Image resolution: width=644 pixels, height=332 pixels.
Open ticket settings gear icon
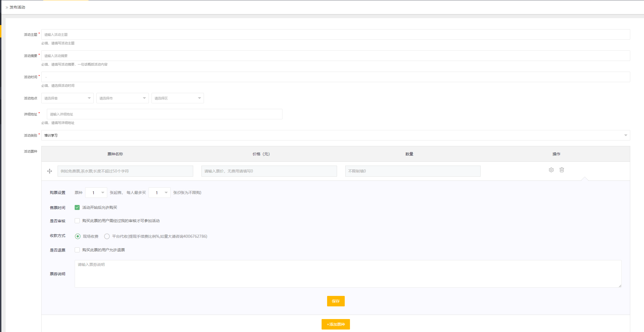(x=551, y=170)
